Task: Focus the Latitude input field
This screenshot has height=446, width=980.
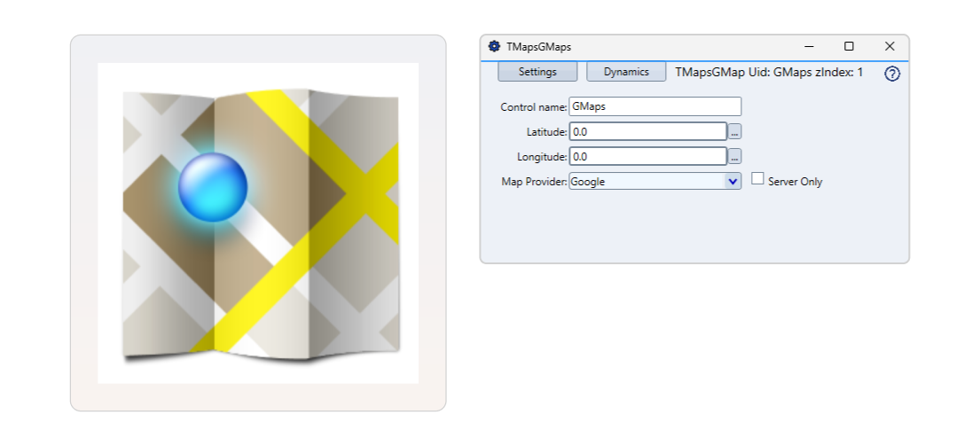Action: [x=647, y=131]
